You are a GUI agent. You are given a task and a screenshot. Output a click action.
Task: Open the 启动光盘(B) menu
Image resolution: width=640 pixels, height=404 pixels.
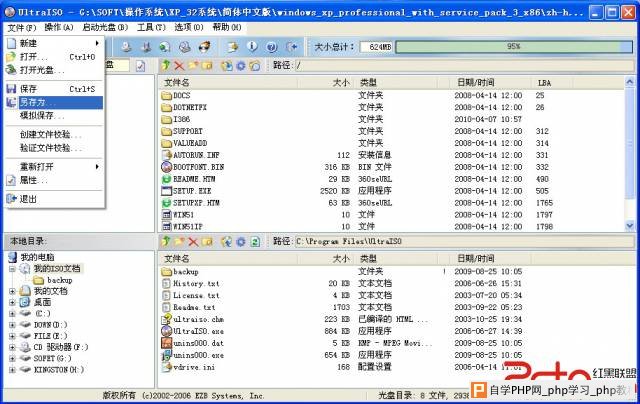click(105, 27)
